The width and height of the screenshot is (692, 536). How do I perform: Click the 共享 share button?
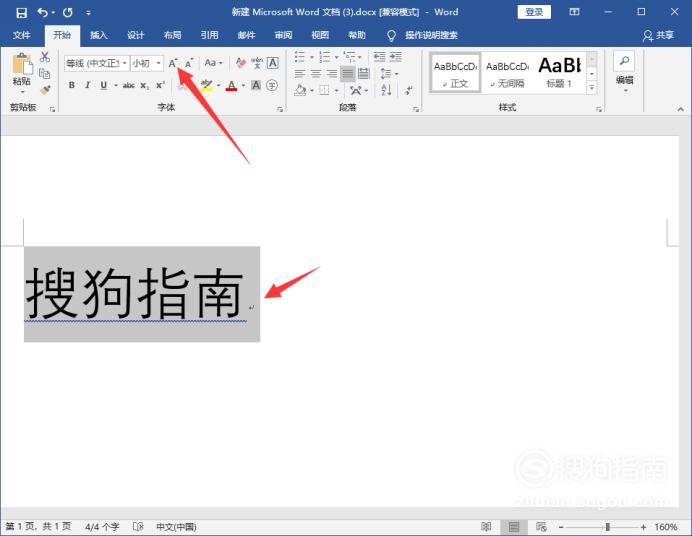pyautogui.click(x=658, y=35)
